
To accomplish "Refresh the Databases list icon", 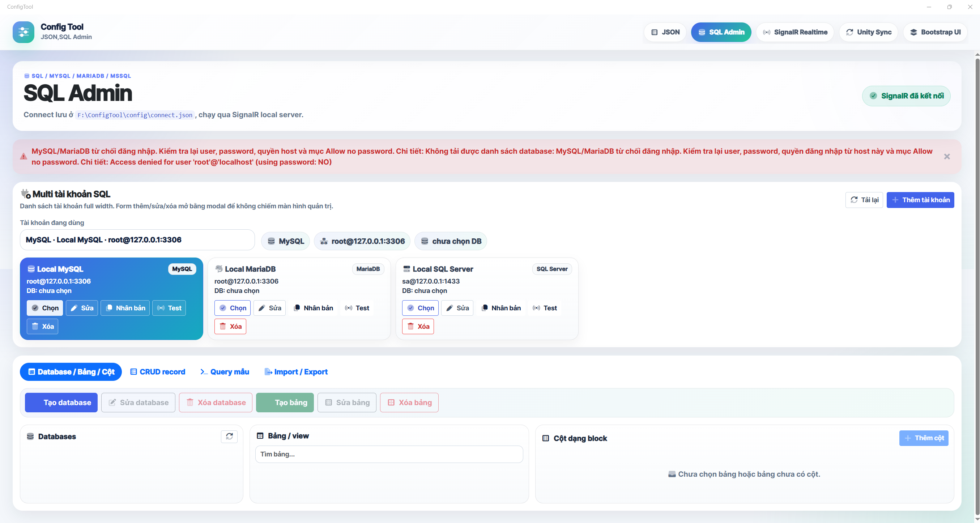I will (x=229, y=436).
